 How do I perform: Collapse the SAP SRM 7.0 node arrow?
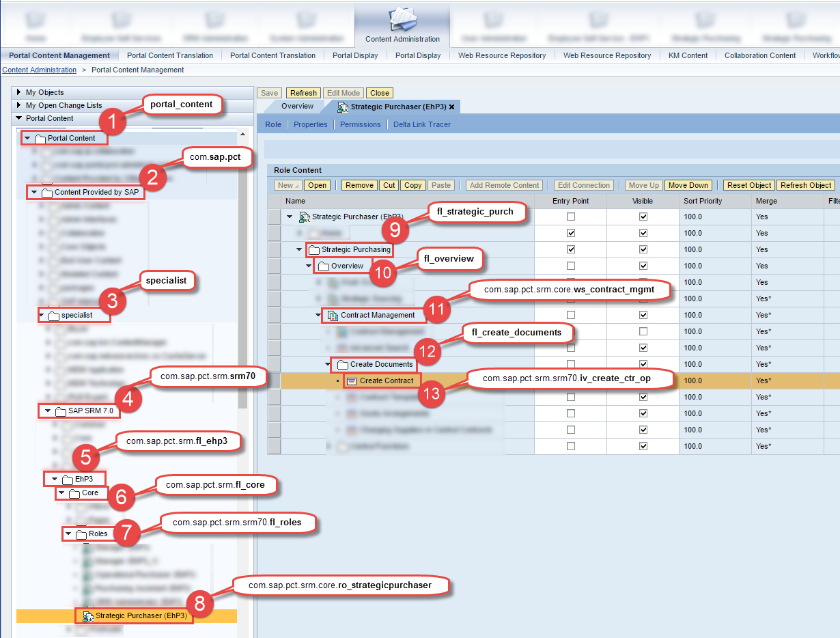click(x=48, y=411)
